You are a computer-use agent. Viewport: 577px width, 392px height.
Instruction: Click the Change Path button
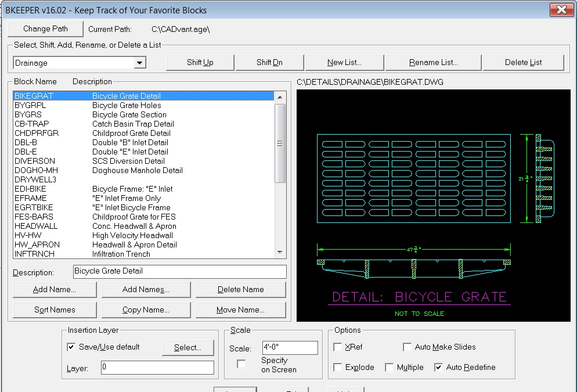point(45,28)
